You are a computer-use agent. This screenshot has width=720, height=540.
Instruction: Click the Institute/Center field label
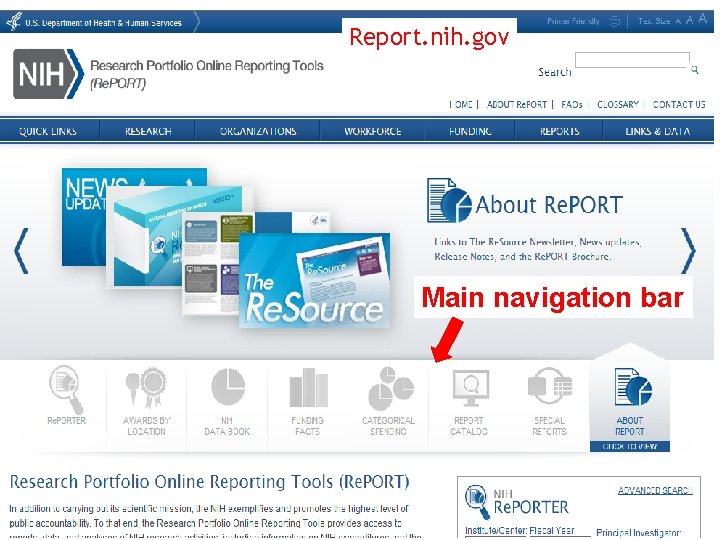click(495, 531)
